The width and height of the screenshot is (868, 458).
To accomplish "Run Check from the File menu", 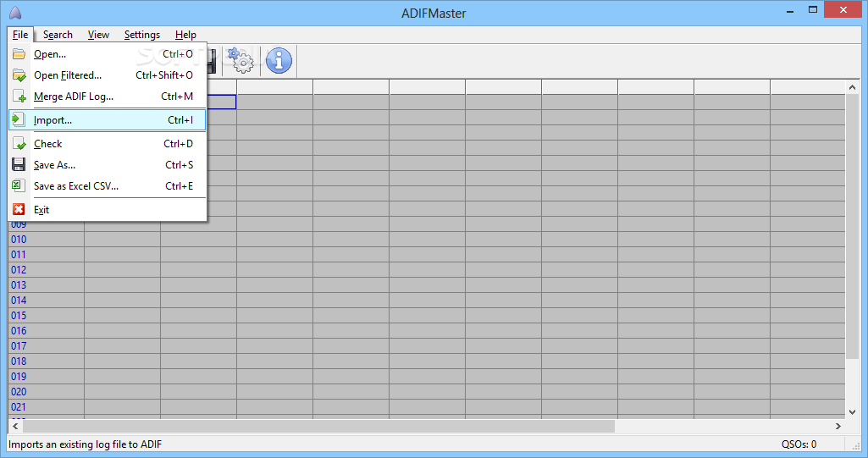I will [108, 144].
